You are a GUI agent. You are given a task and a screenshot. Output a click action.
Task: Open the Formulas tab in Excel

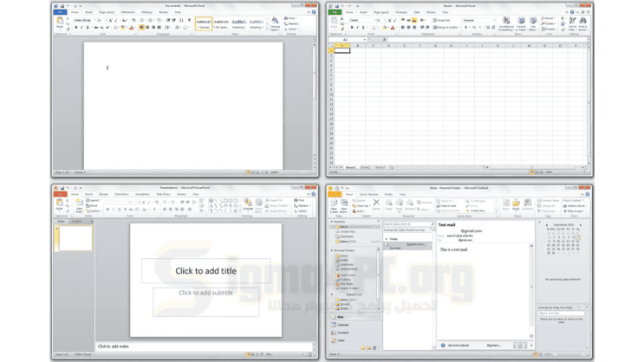coord(401,12)
